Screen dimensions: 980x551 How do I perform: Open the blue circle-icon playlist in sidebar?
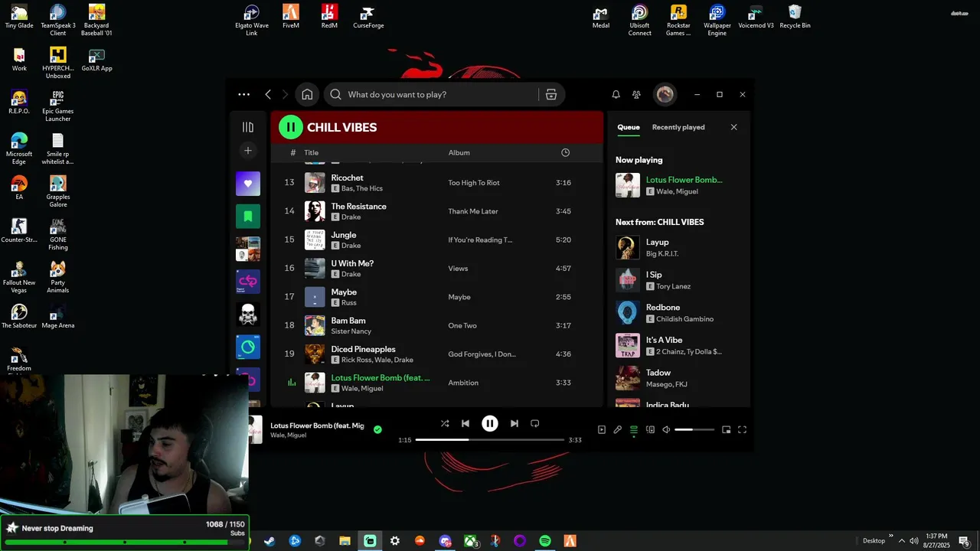(x=248, y=347)
